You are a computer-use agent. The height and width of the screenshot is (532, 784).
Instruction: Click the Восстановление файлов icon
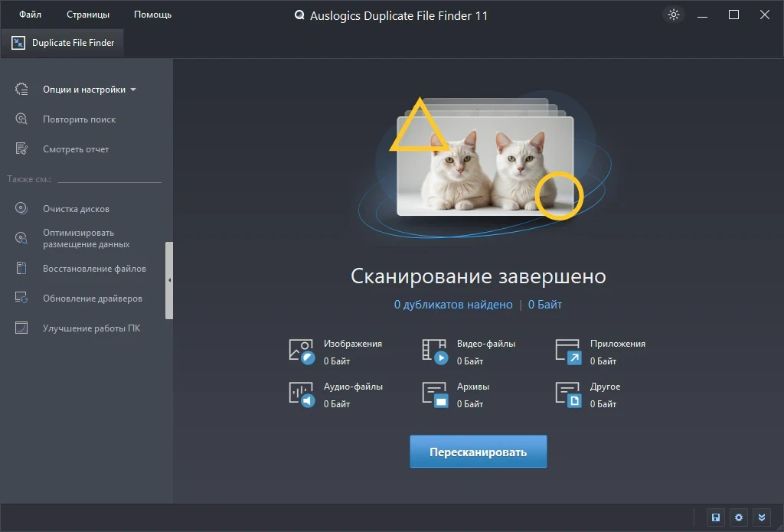pyautogui.click(x=21, y=268)
